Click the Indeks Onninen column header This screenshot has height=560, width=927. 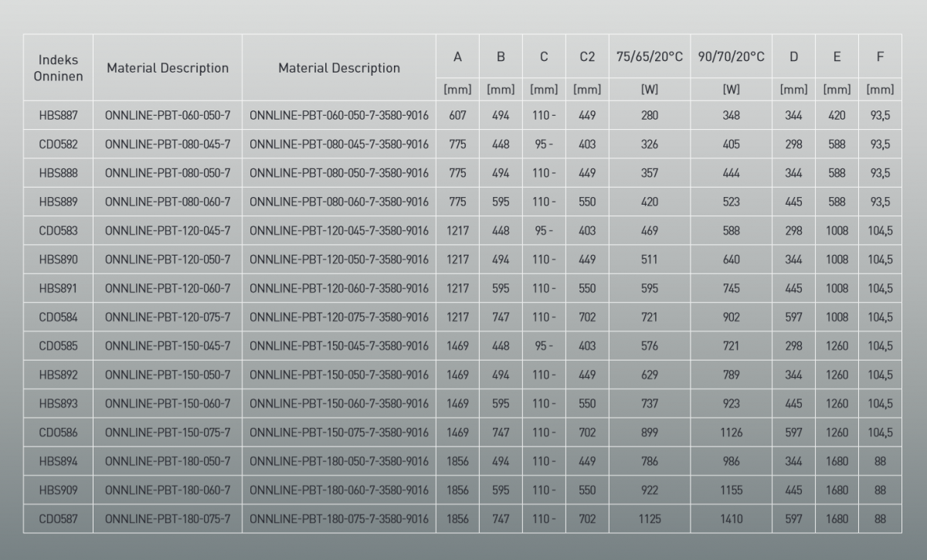point(59,67)
